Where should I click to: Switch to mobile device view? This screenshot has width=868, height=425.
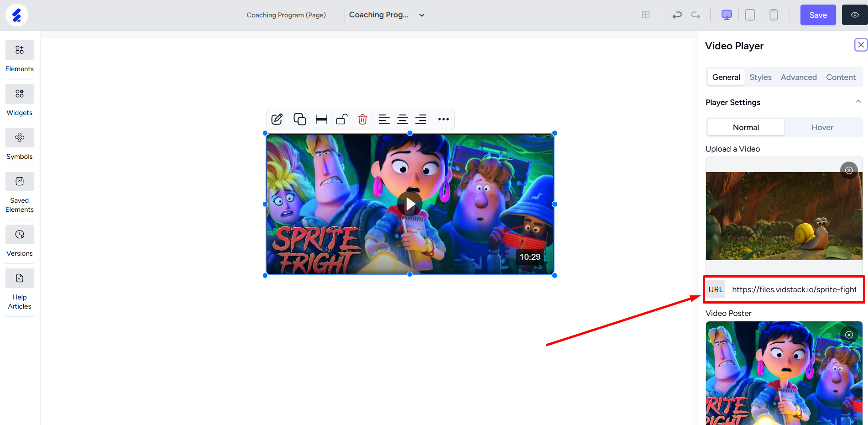pos(774,15)
